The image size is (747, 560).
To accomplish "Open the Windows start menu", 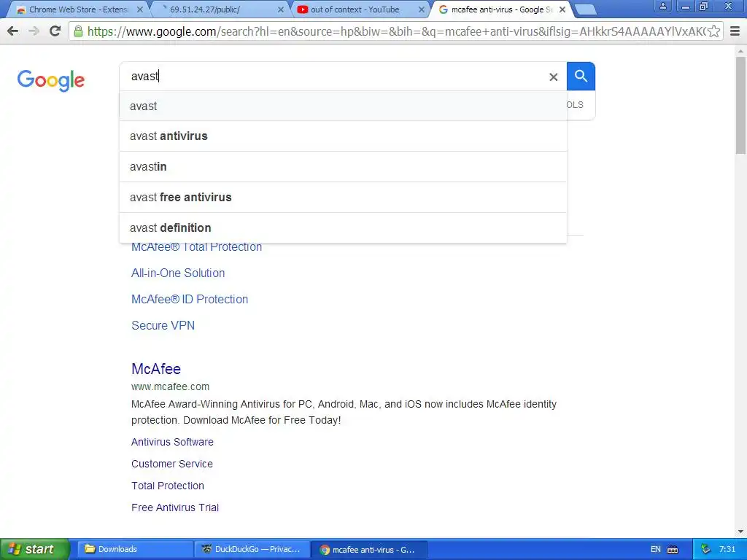I will [34, 550].
